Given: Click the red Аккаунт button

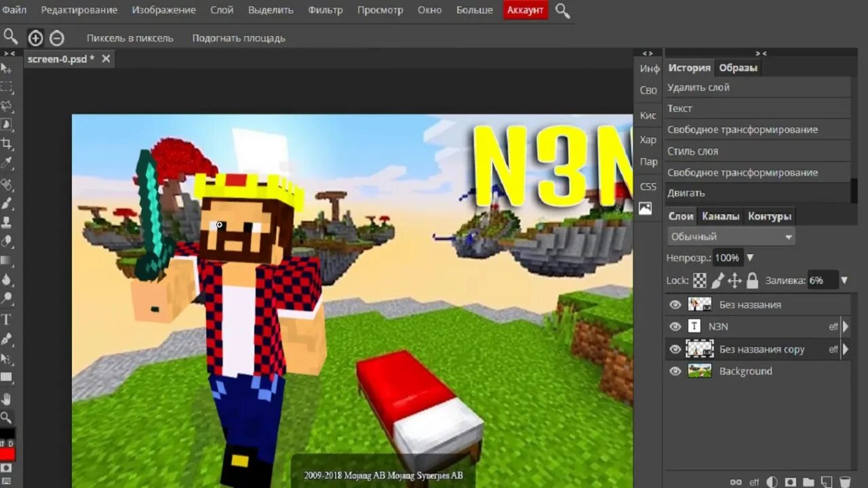Looking at the screenshot, I should pyautogui.click(x=526, y=10).
